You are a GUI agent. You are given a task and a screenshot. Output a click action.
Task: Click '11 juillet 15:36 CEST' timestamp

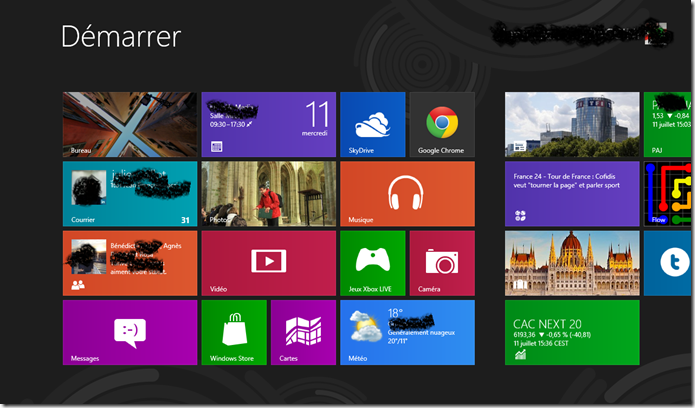(541, 343)
